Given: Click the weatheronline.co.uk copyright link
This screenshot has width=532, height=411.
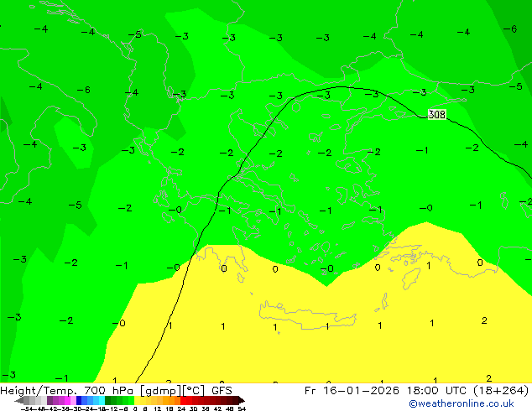Looking at the screenshot, I should tap(462, 403).
